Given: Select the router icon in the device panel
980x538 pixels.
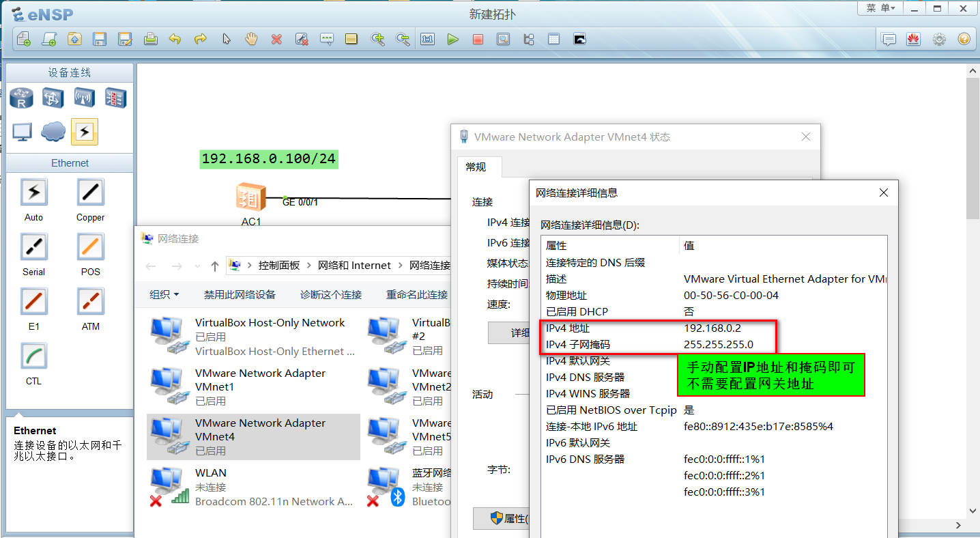Looking at the screenshot, I should pyautogui.click(x=21, y=97).
